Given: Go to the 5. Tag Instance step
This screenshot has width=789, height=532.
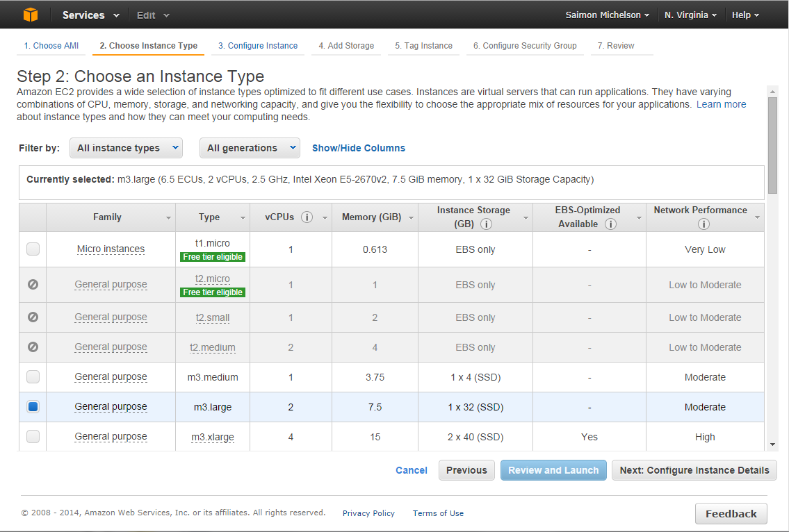Looking at the screenshot, I should point(423,46).
